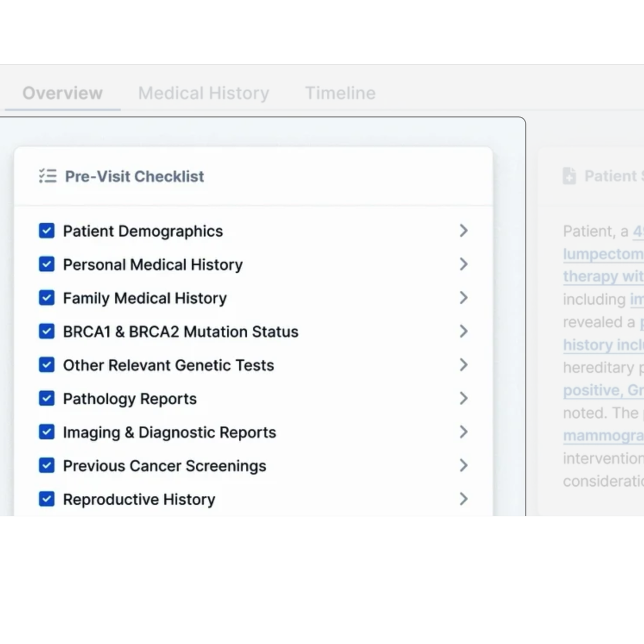
Task: Open details for Other Relevant Genetic Tests
Action: [x=463, y=364]
